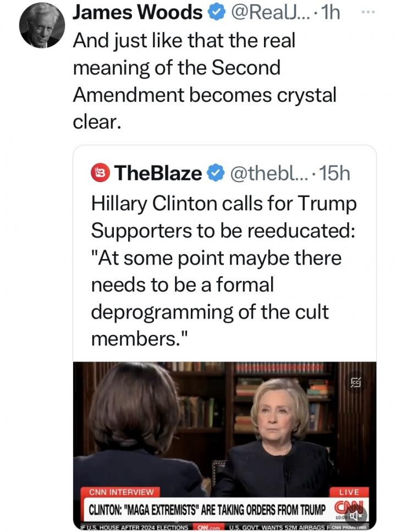Click James Woods' blue verified badge
The height and width of the screenshot is (532, 396).
click(216, 13)
